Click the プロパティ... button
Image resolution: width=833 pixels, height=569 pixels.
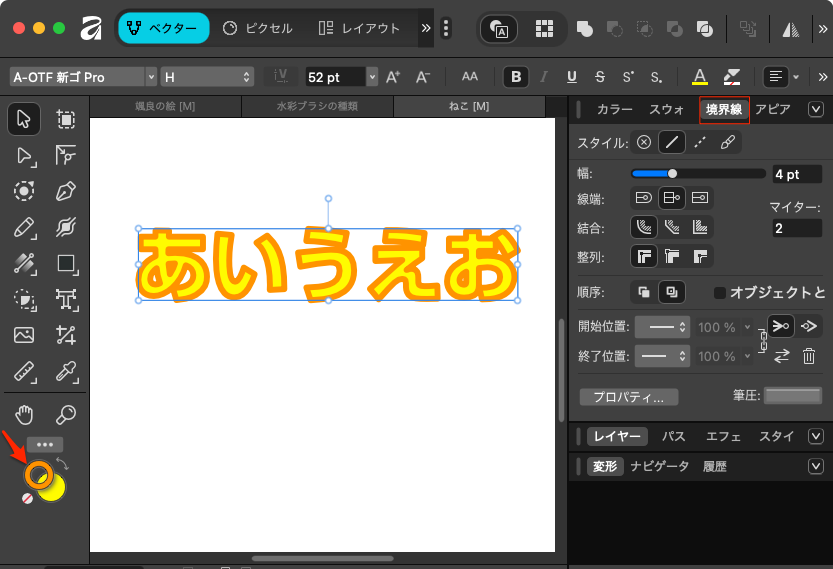pyautogui.click(x=628, y=397)
